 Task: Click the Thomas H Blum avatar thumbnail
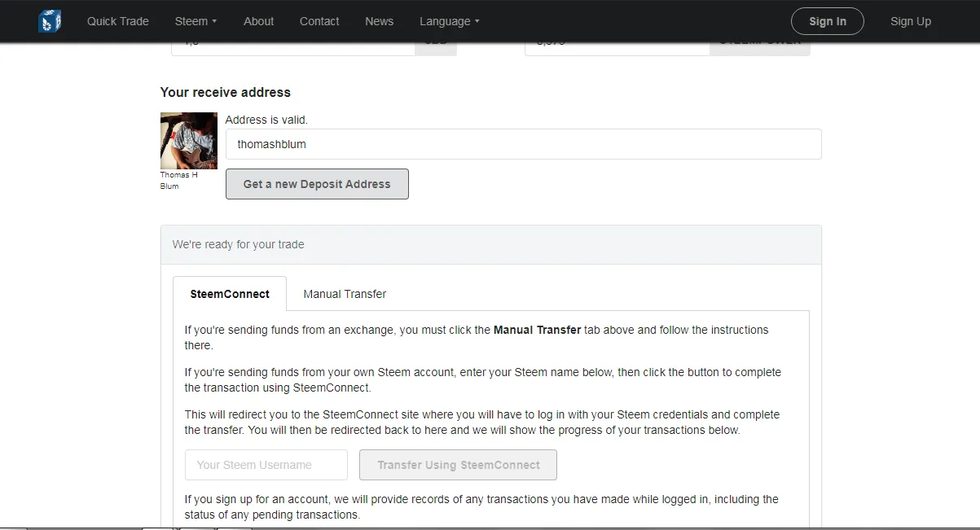pyautogui.click(x=189, y=141)
